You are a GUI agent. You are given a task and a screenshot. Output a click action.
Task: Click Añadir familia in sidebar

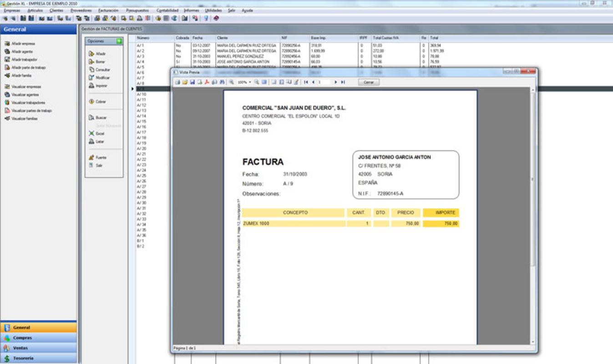point(18,76)
